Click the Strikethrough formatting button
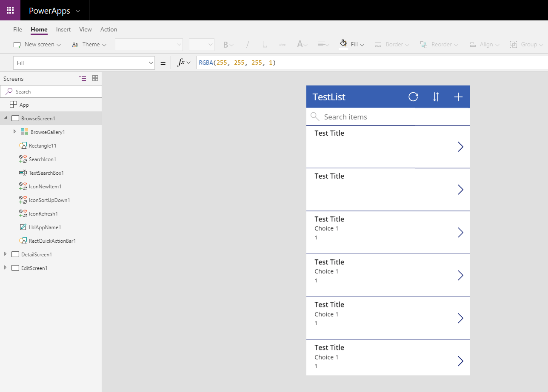This screenshot has height=392, width=548. pos(283,45)
